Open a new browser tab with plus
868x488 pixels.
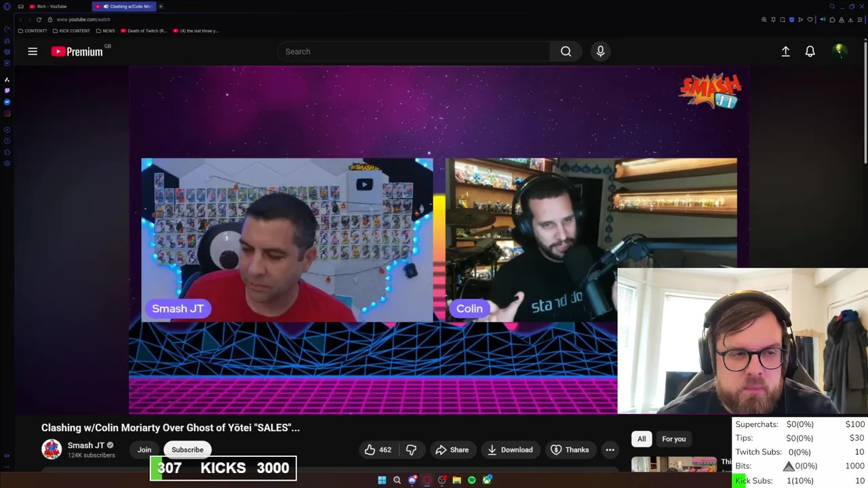(161, 6)
